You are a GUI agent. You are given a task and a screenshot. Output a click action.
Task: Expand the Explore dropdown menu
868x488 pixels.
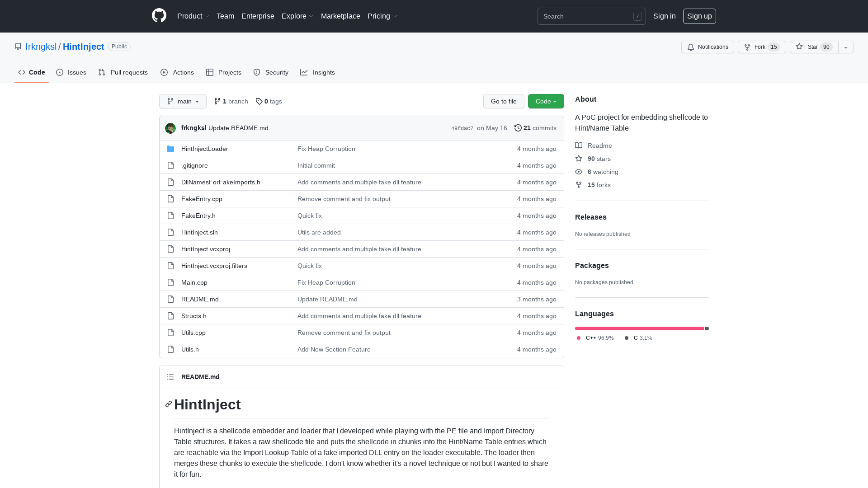pyautogui.click(x=297, y=16)
